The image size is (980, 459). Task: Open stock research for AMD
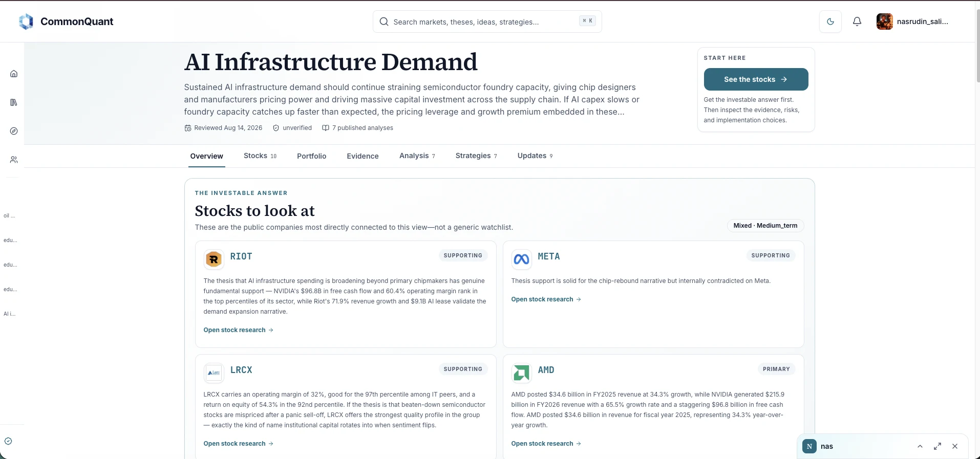tap(546, 444)
